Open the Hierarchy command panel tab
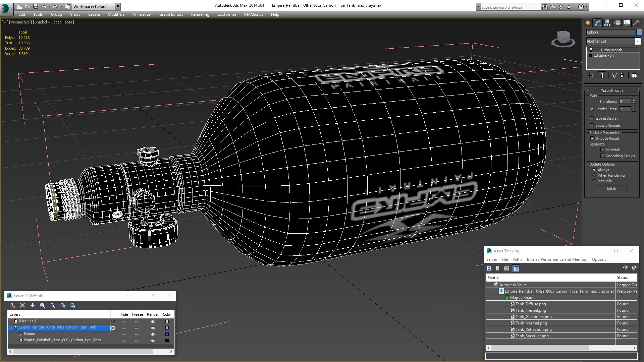Viewport: 644px width, 362px height. [x=607, y=23]
